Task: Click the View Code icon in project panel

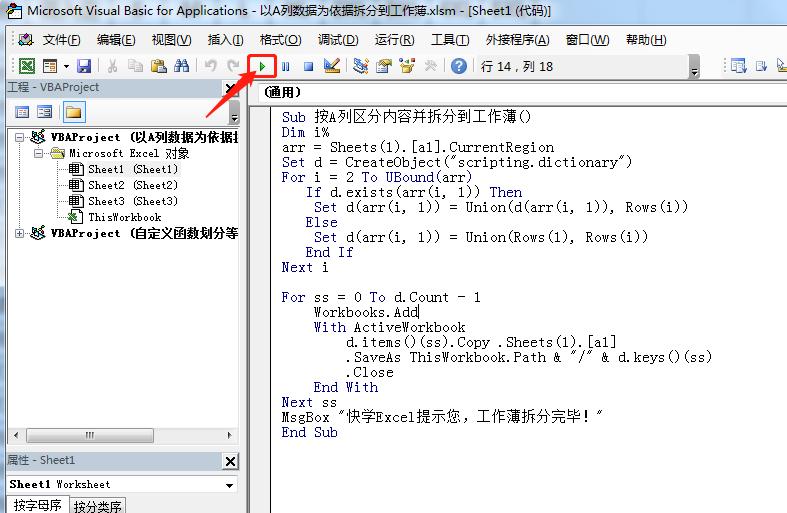Action: [x=20, y=112]
